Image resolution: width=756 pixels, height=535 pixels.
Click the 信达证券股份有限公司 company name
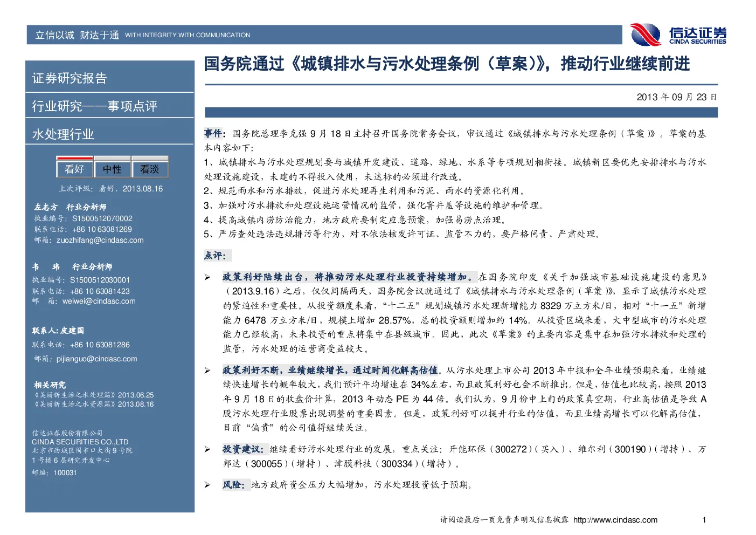click(67, 433)
